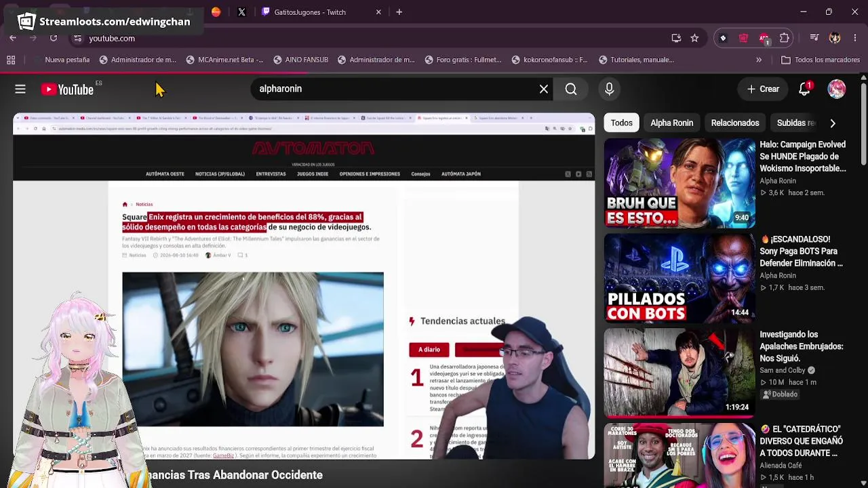This screenshot has width=868, height=488.
Task: Click the 'Doblado' badge
Action: (x=781, y=394)
